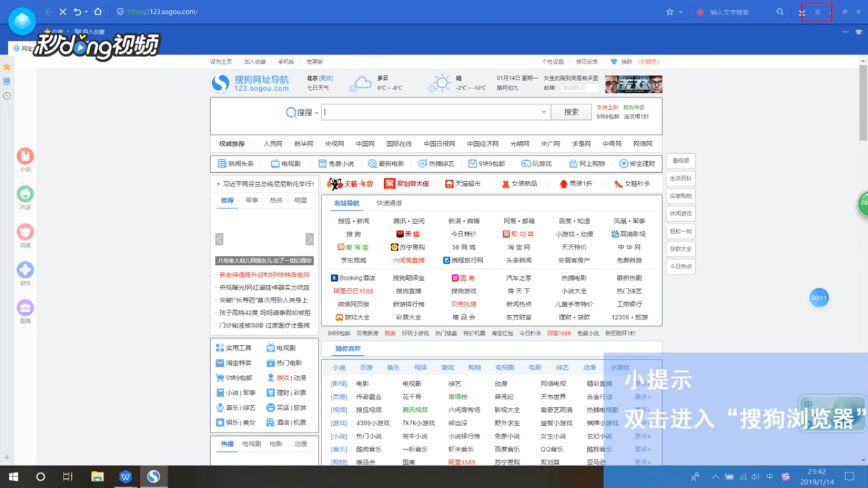Open the sidebar favorites star icon
This screenshot has height=488, width=868.
pyautogui.click(x=6, y=67)
